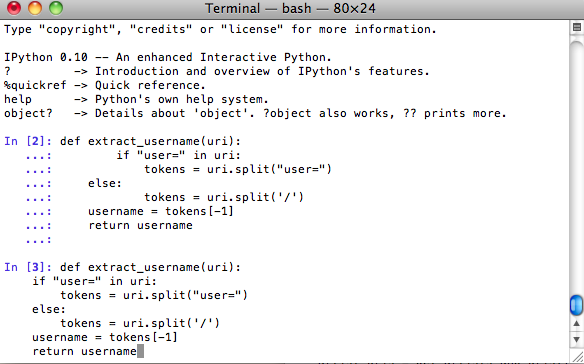
Task: Click the "%quickref" command text
Action: click(35, 85)
